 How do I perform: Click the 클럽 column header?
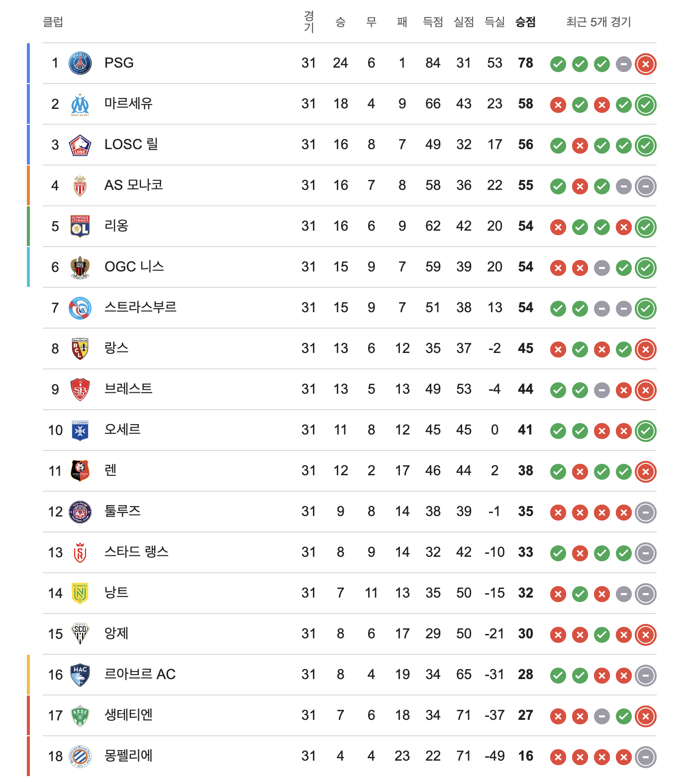(53, 22)
